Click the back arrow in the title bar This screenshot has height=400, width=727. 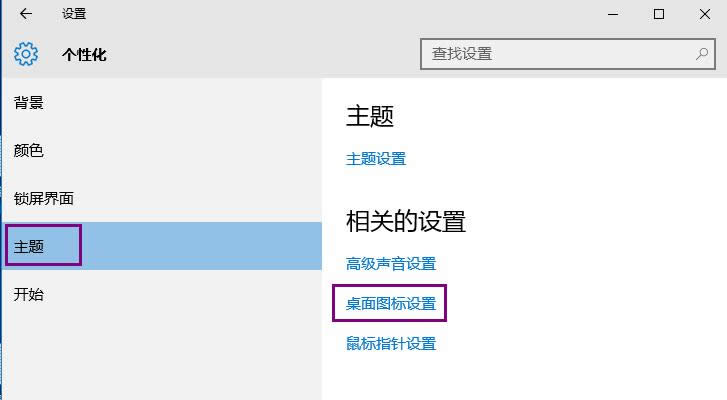point(26,14)
